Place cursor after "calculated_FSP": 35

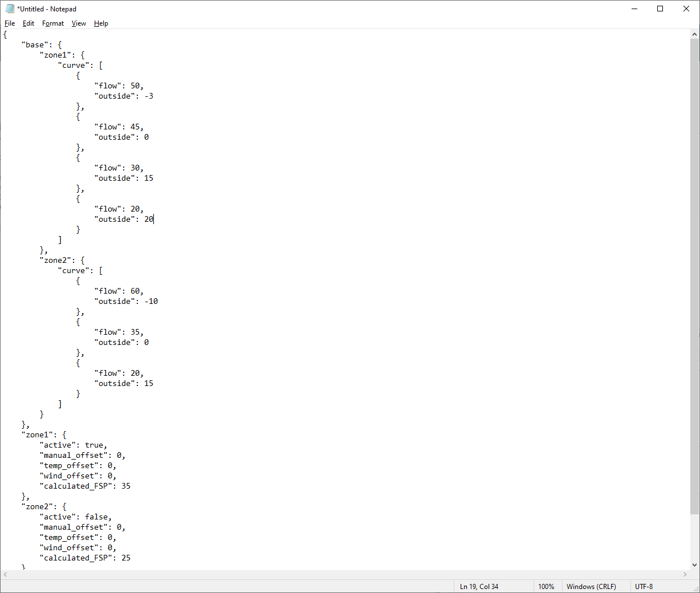point(131,486)
